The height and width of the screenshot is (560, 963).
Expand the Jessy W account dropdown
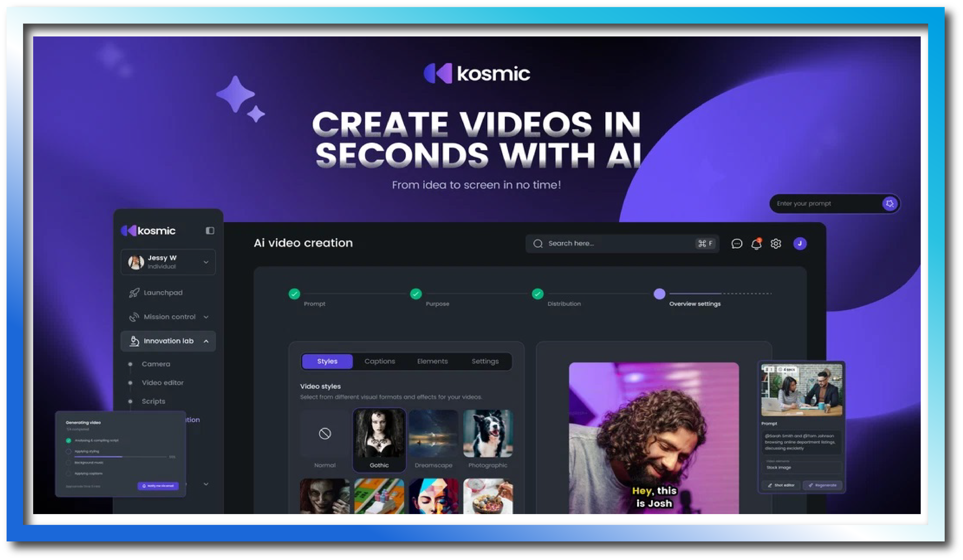click(x=206, y=262)
